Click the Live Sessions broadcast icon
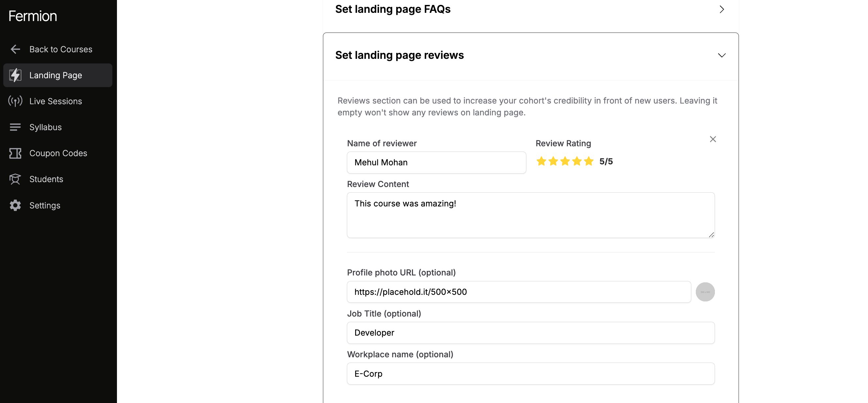868x403 pixels. point(15,101)
